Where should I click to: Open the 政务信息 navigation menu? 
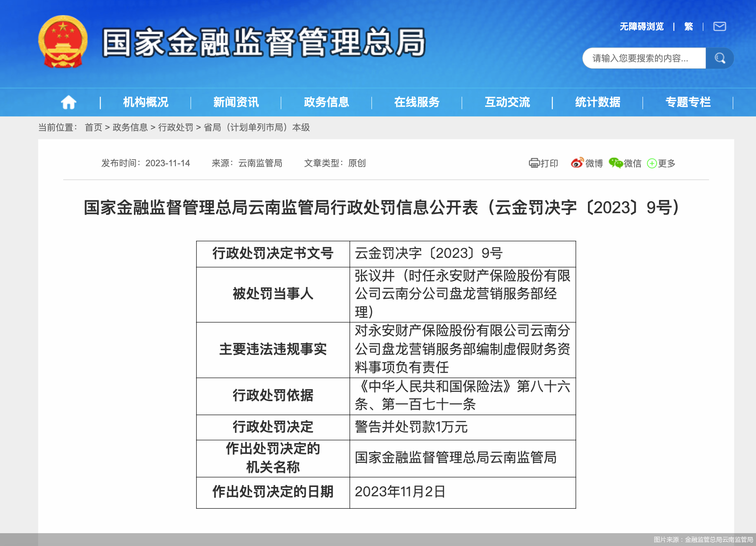pos(326,102)
